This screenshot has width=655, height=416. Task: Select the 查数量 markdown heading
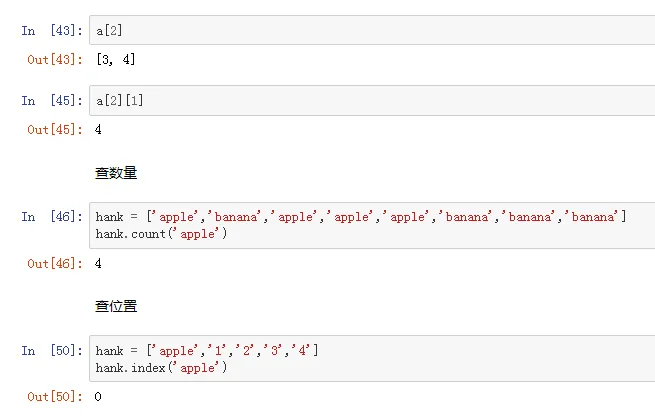click(x=116, y=173)
